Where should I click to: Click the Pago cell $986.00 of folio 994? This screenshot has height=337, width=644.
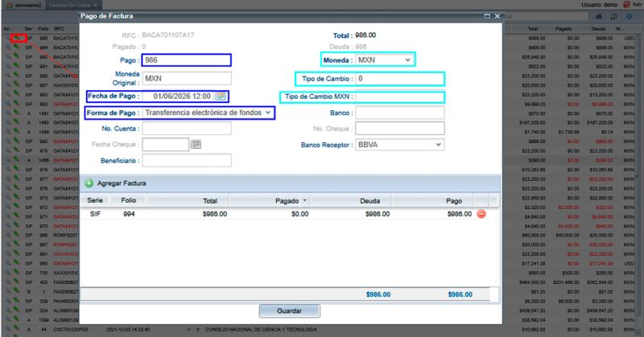tap(460, 214)
